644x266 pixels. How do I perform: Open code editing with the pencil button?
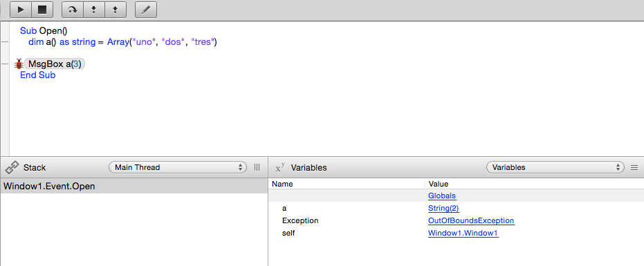(x=146, y=10)
